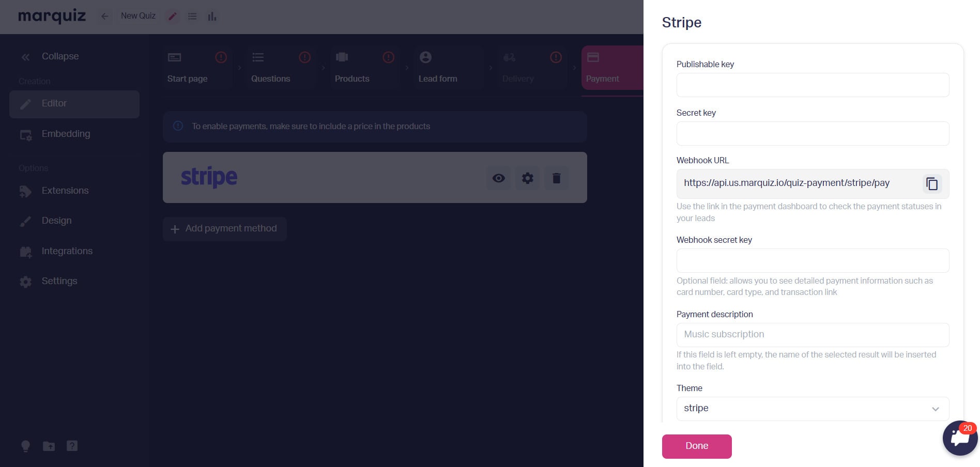Focus the Webhook secret key input field
This screenshot has height=467, width=980.
coord(813,260)
